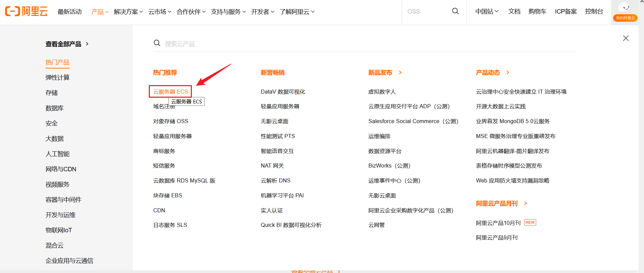Open the NAT 网关 link
This screenshot has width=644, height=273.
[272, 165]
